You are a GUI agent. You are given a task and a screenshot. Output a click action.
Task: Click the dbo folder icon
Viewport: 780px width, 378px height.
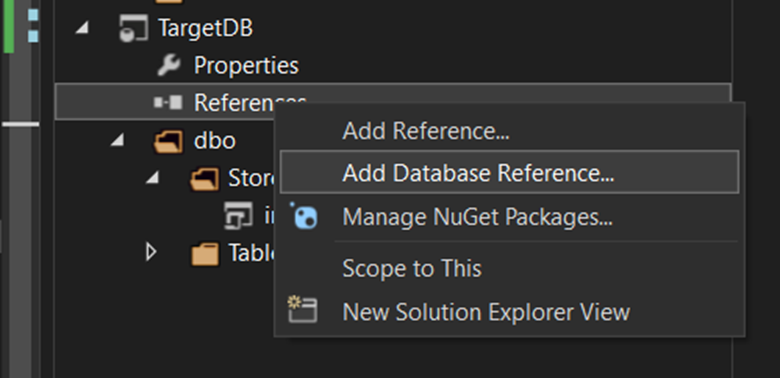pyautogui.click(x=168, y=141)
